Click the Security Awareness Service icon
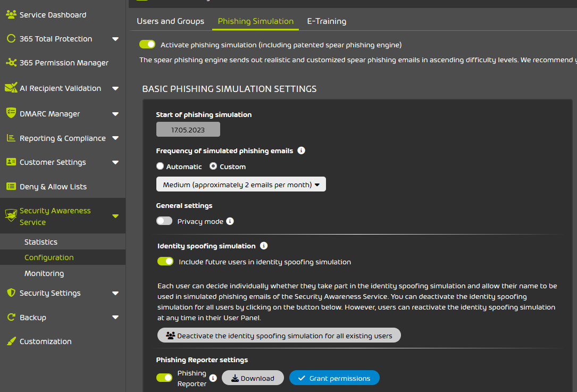This screenshot has height=392, width=577. (x=11, y=215)
